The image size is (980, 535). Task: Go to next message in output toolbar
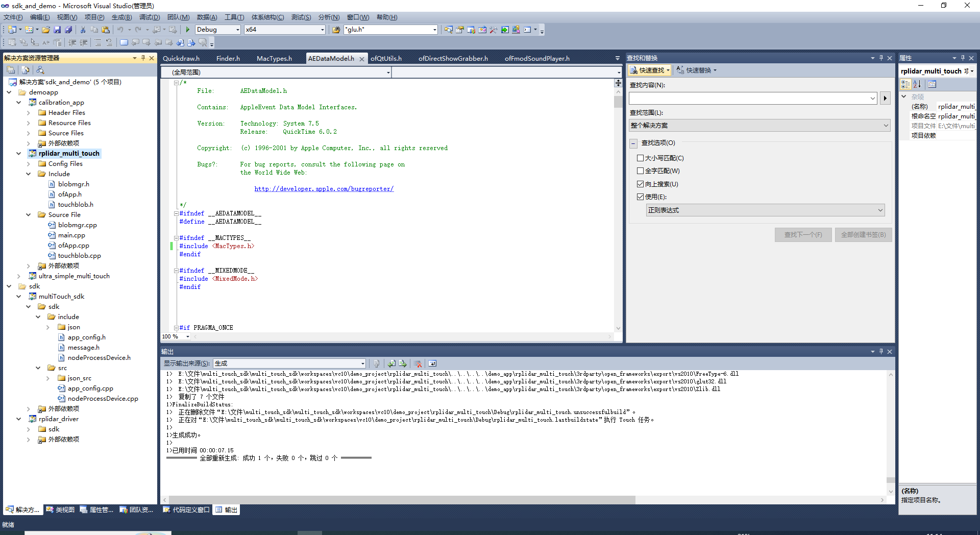pyautogui.click(x=403, y=363)
